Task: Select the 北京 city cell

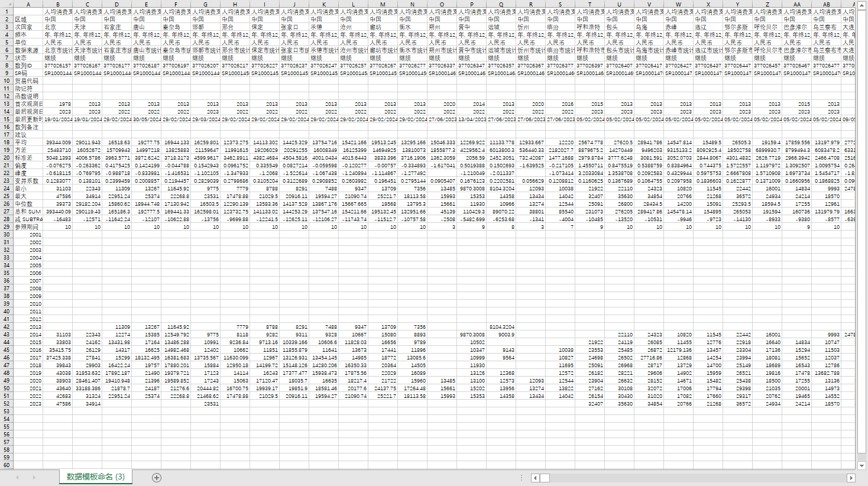Action: (57, 27)
